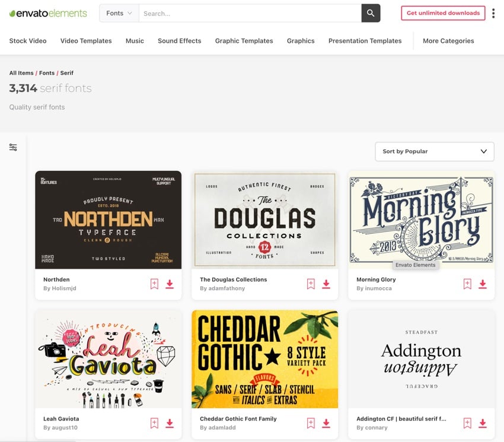
Task: Click the magnifying glass search button
Action: point(371,13)
